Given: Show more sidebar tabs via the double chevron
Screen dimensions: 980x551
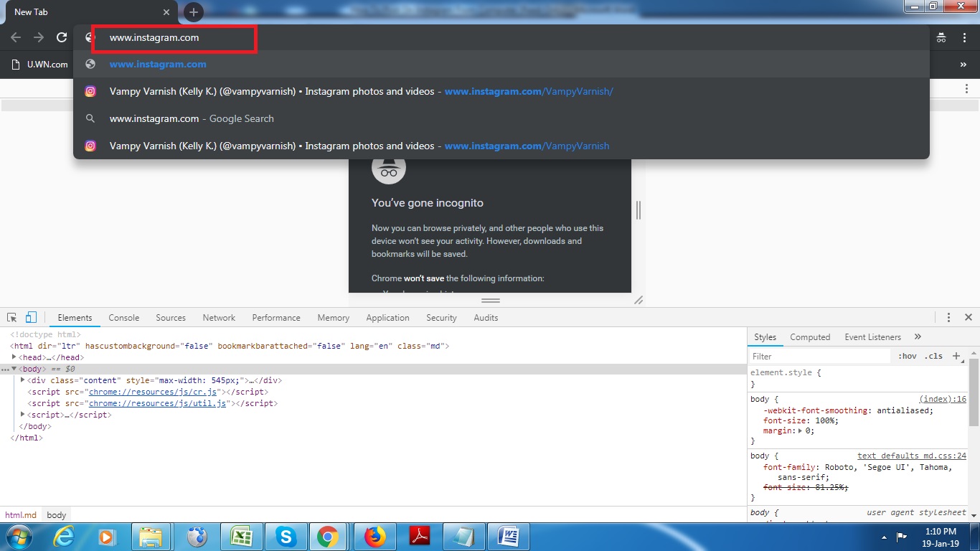Looking at the screenshot, I should pos(918,336).
